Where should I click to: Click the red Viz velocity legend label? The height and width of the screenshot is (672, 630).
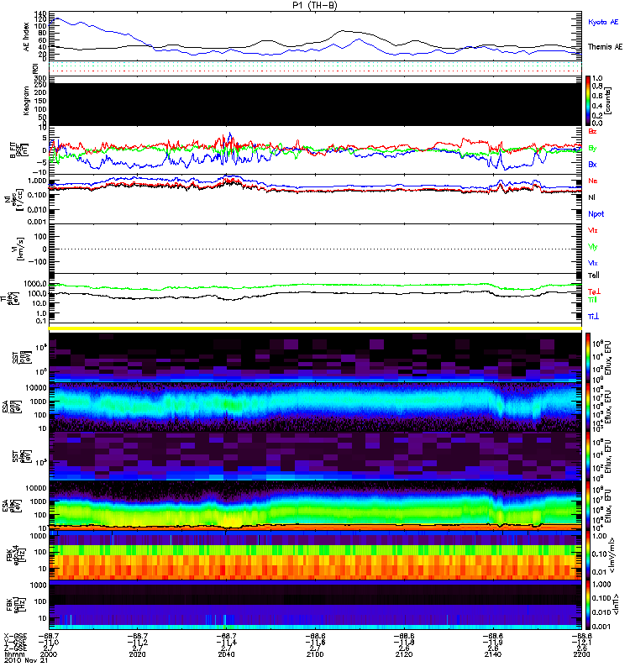[593, 230]
